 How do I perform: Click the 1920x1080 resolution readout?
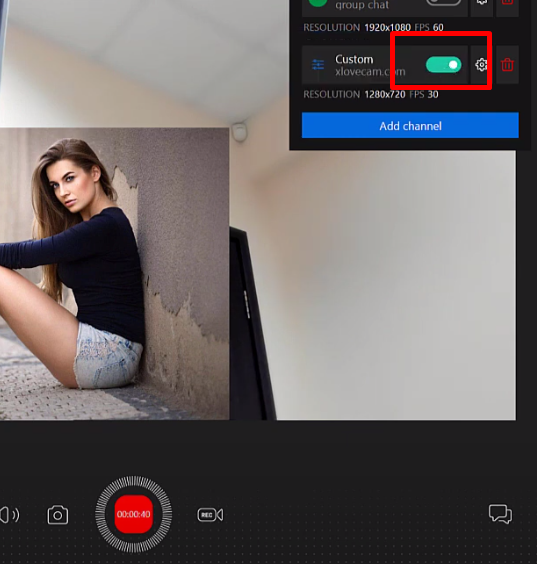[x=387, y=27]
